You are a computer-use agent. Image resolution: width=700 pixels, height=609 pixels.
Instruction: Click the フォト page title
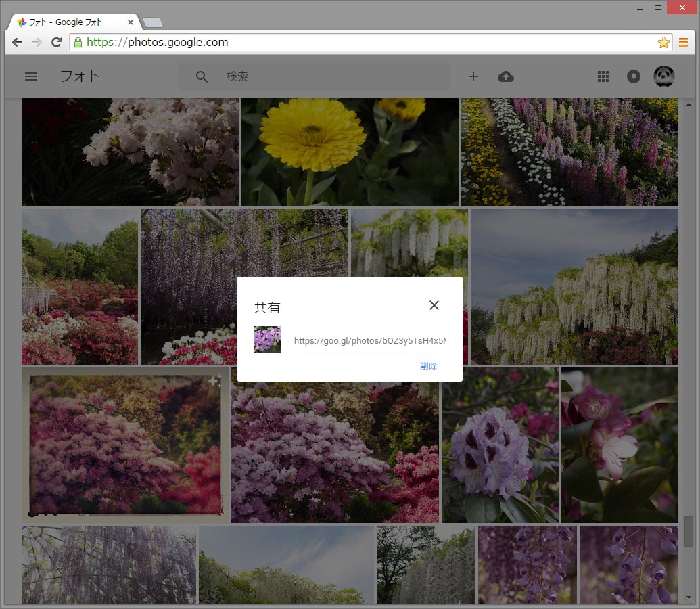pos(80,76)
